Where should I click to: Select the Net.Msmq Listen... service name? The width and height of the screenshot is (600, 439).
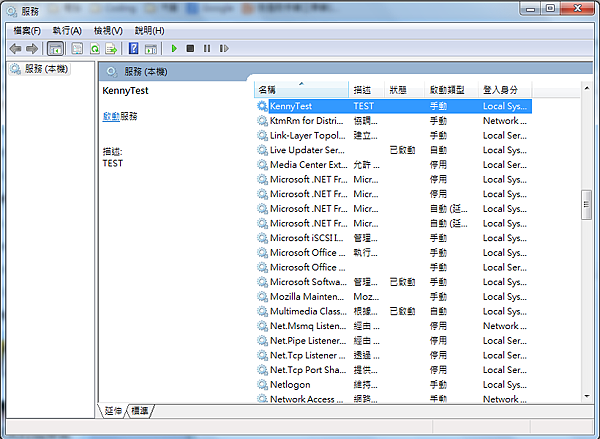point(308,326)
